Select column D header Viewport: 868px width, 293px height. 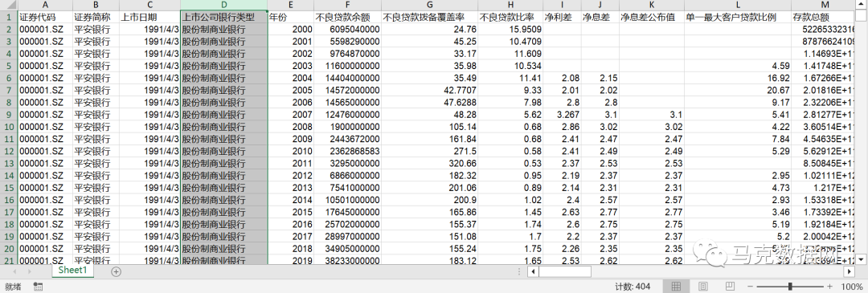(x=223, y=5)
